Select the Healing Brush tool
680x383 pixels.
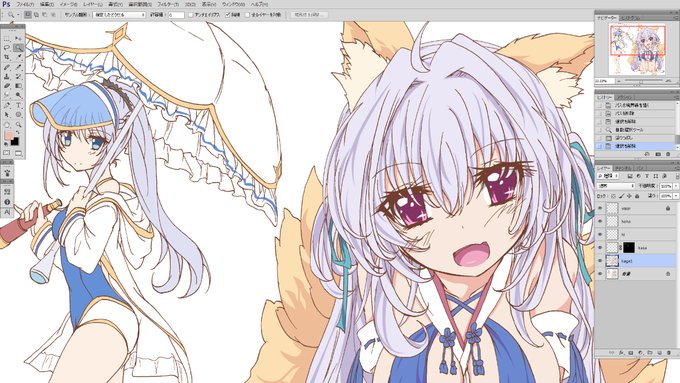pyautogui.click(x=7, y=67)
